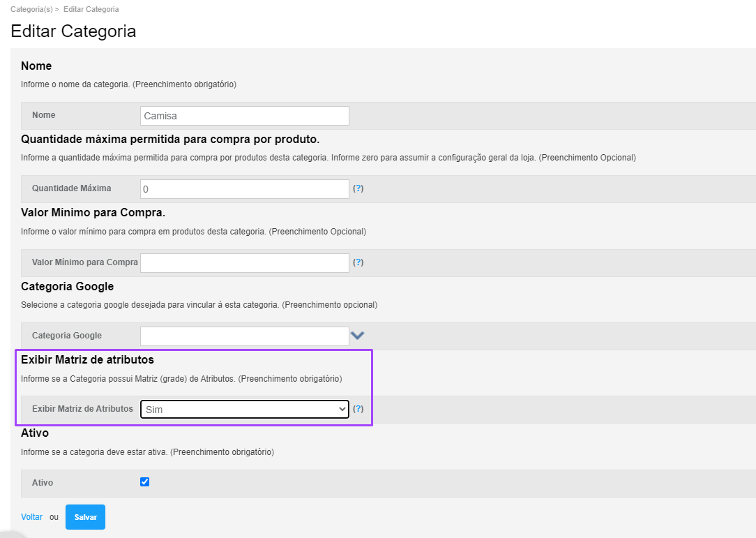Open the Exibir Matriz de Atributos dropdown
Screen dimensions: 756x538
[245, 409]
